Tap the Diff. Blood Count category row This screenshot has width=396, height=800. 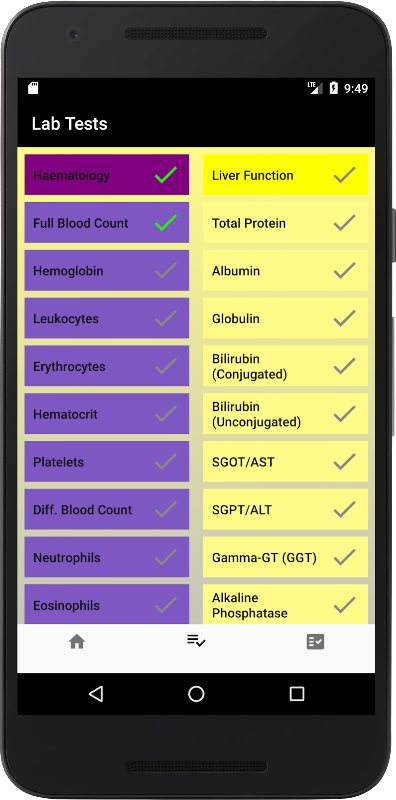click(x=107, y=510)
